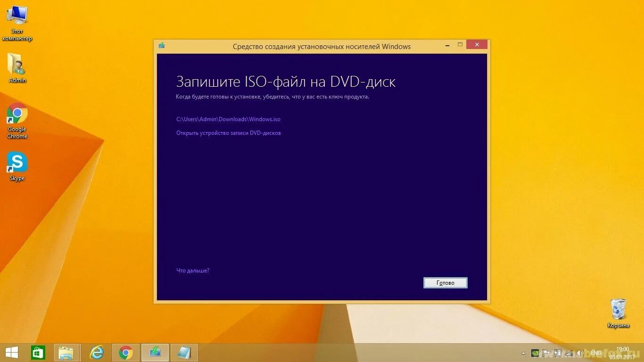The width and height of the screenshot is (644, 362).
Task: Select the Корзина recycle bin icon
Action: (x=618, y=313)
